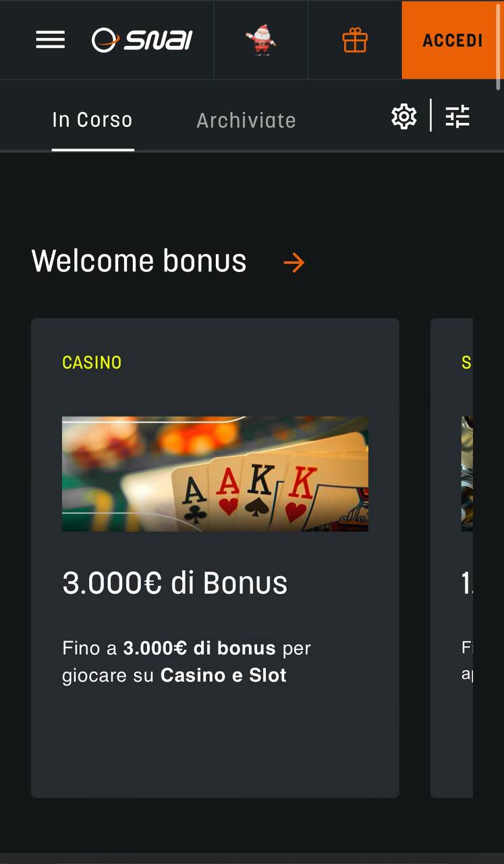The height and width of the screenshot is (864, 504).
Task: Open the Santa Claus Christmas promo icon
Action: click(260, 40)
